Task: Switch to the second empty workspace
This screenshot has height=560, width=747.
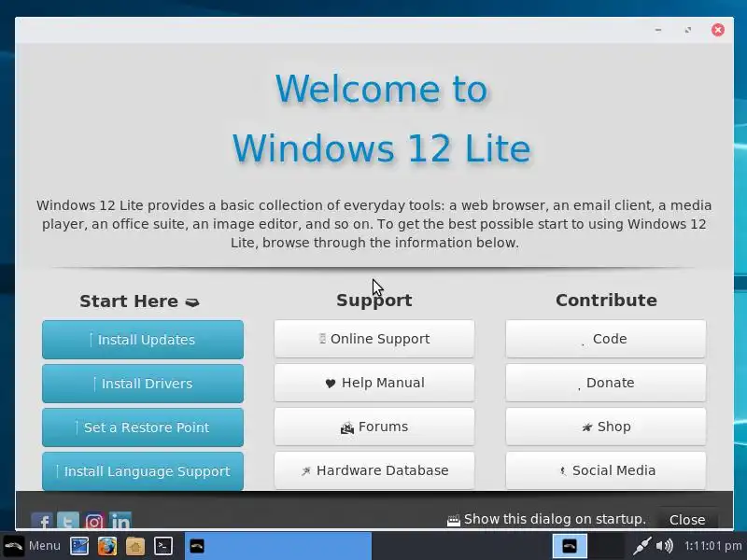Action: (606, 546)
